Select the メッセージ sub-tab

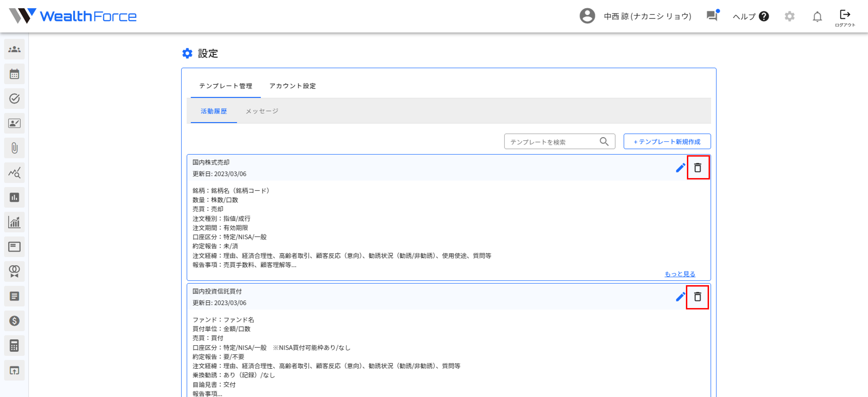pos(262,111)
